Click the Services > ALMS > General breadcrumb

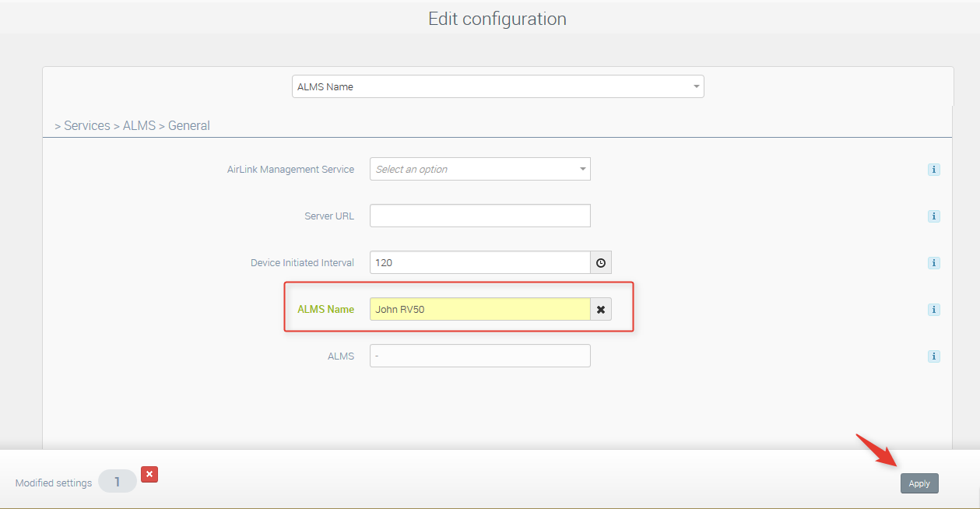click(132, 125)
